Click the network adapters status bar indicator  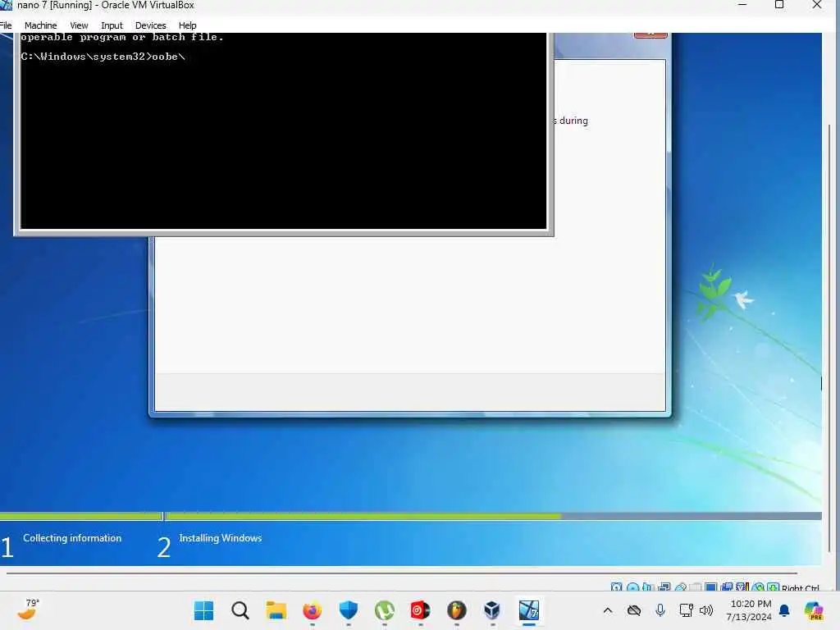[x=664, y=587]
